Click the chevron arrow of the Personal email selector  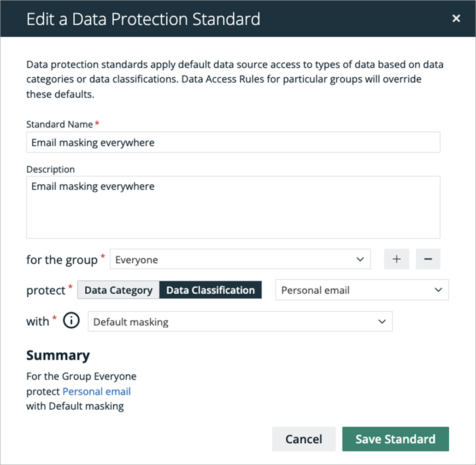pos(438,290)
